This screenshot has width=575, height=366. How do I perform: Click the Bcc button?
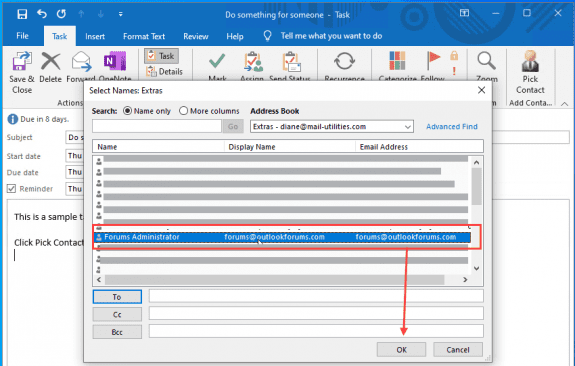117,332
